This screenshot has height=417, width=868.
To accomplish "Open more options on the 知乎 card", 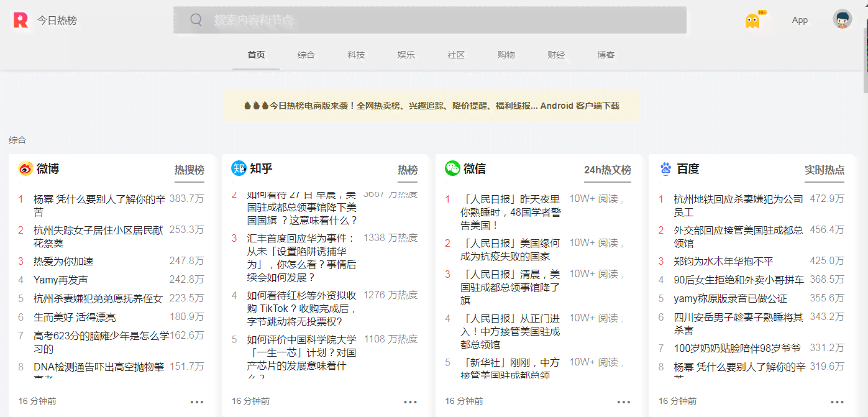I will point(410,401).
